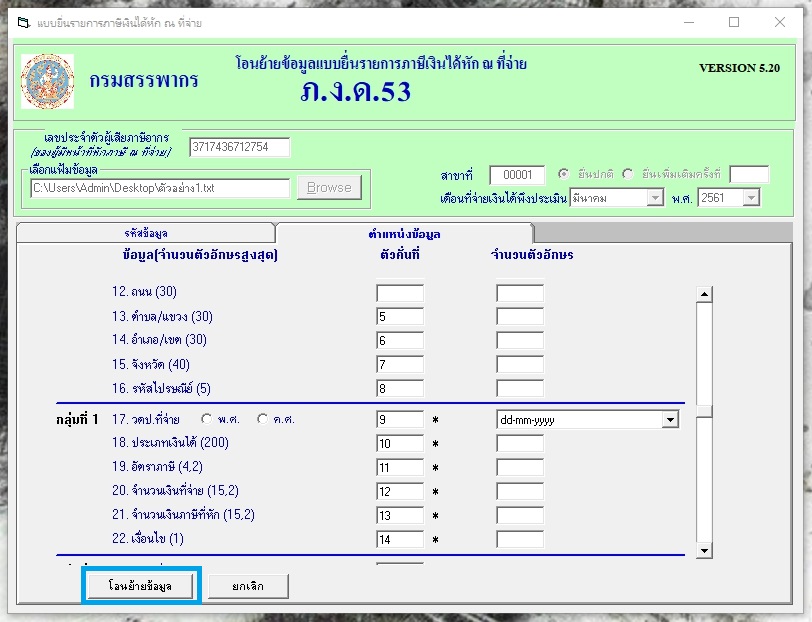Image resolution: width=812 pixels, height=622 pixels.
Task: Focus the column position field for 13. ตำบล/แขวง
Action: 400,316
